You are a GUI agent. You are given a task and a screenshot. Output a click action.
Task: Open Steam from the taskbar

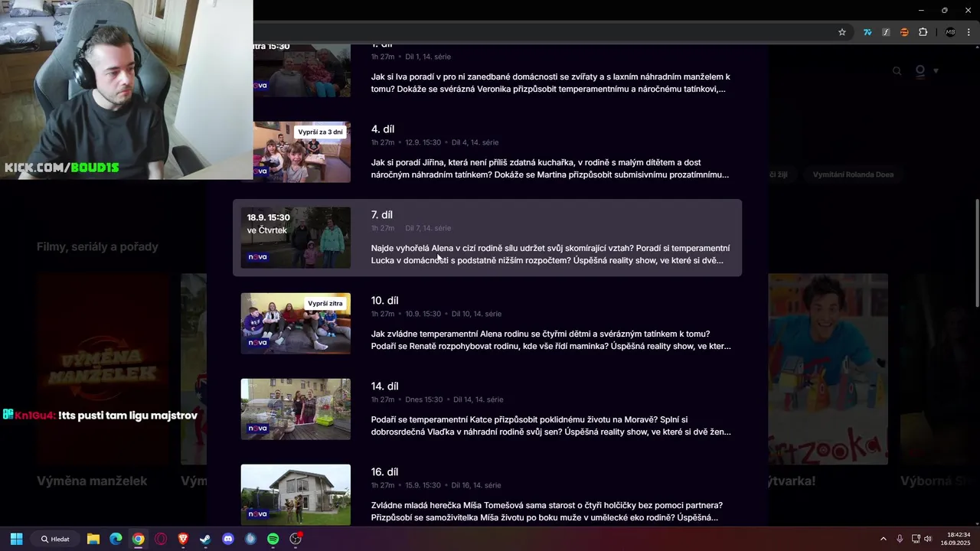tap(205, 539)
